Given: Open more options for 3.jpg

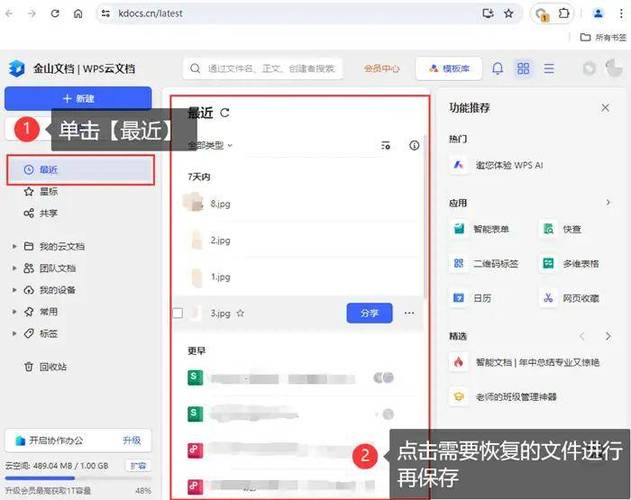Looking at the screenshot, I should [409, 313].
